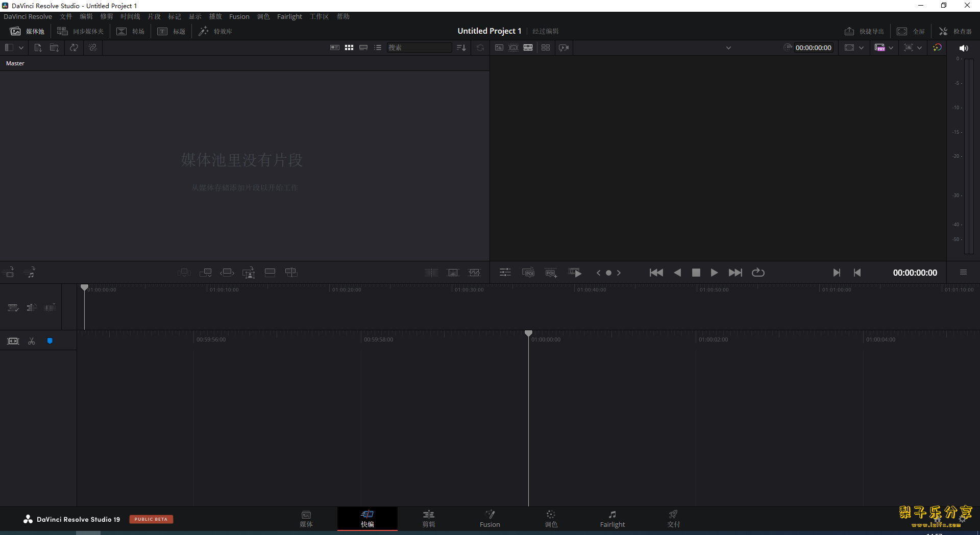Viewport: 980px width, 535px height.
Task: Open the 标题 titles panel
Action: point(171,31)
